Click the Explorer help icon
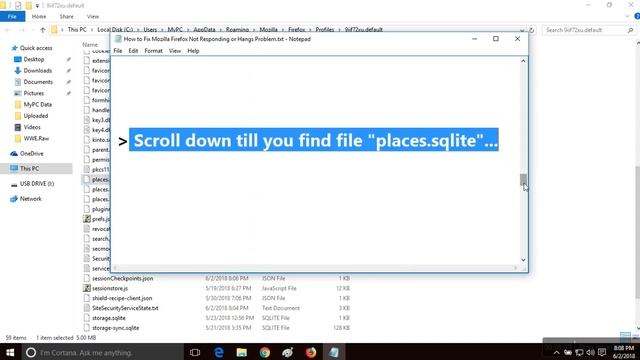 [637, 16]
